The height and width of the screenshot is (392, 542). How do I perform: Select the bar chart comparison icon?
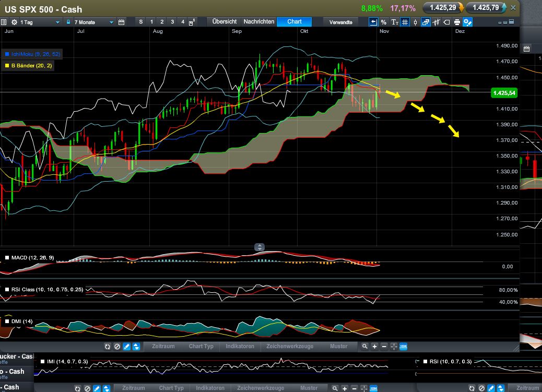pos(436,22)
